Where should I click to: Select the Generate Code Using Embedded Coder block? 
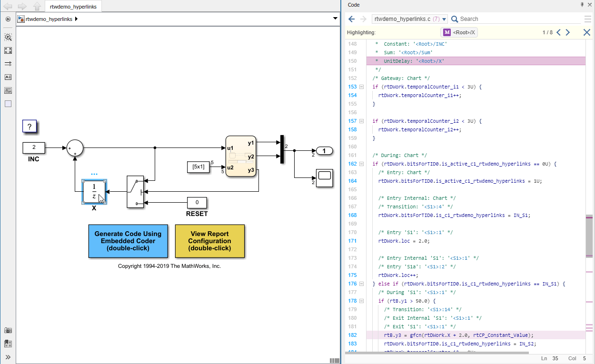[x=129, y=241]
